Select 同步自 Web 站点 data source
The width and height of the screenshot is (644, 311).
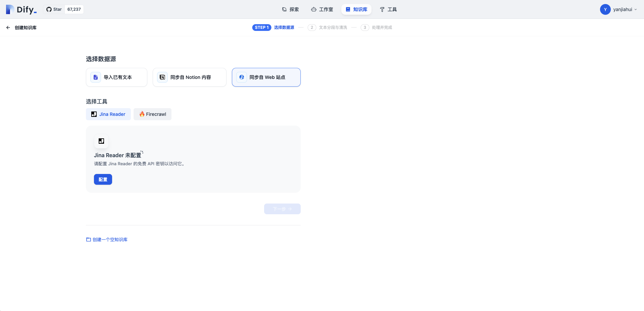(x=266, y=77)
